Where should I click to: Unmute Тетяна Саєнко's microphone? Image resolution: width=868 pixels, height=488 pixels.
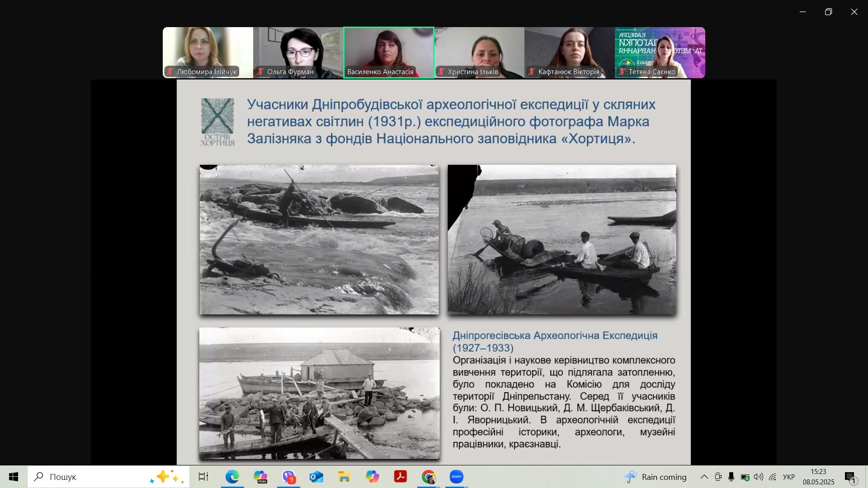[x=621, y=71]
